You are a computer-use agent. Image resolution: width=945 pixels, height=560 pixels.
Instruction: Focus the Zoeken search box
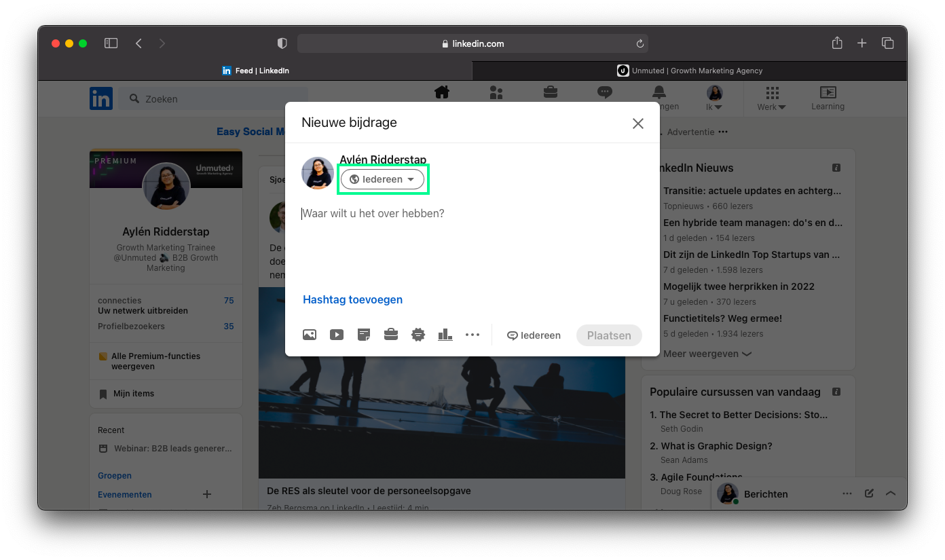pyautogui.click(x=213, y=98)
